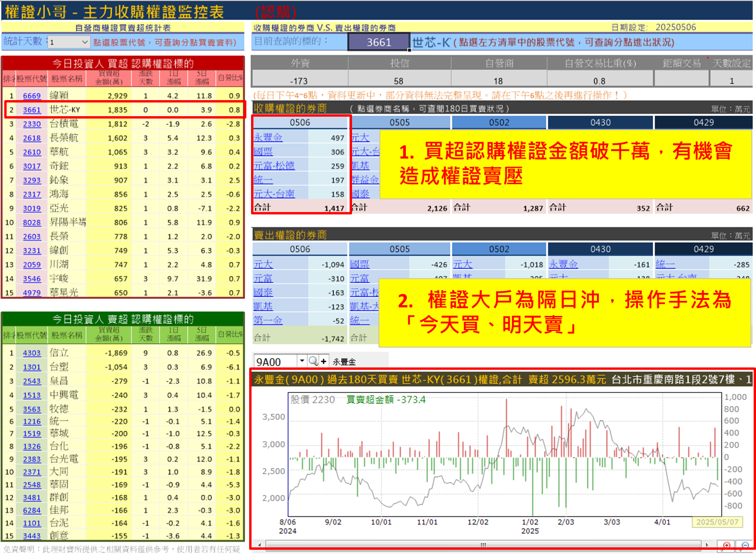The image size is (756, 554).
Task: Click the 第一金 seller link under 0506
Action: tap(268, 320)
